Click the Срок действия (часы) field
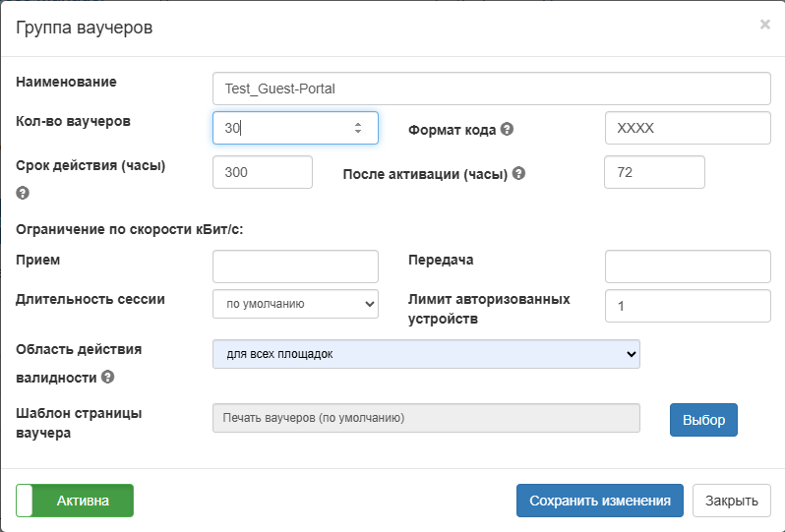This screenshot has height=532, width=785. click(262, 172)
